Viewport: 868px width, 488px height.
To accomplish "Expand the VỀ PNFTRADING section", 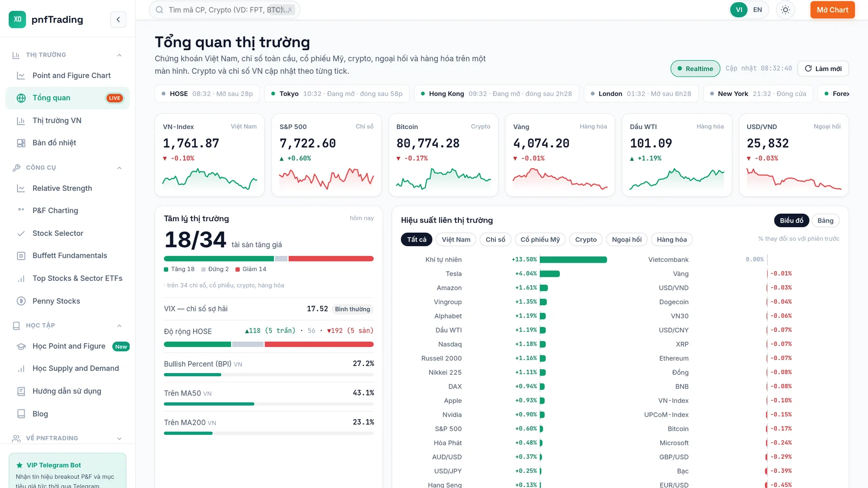I will coord(119,439).
